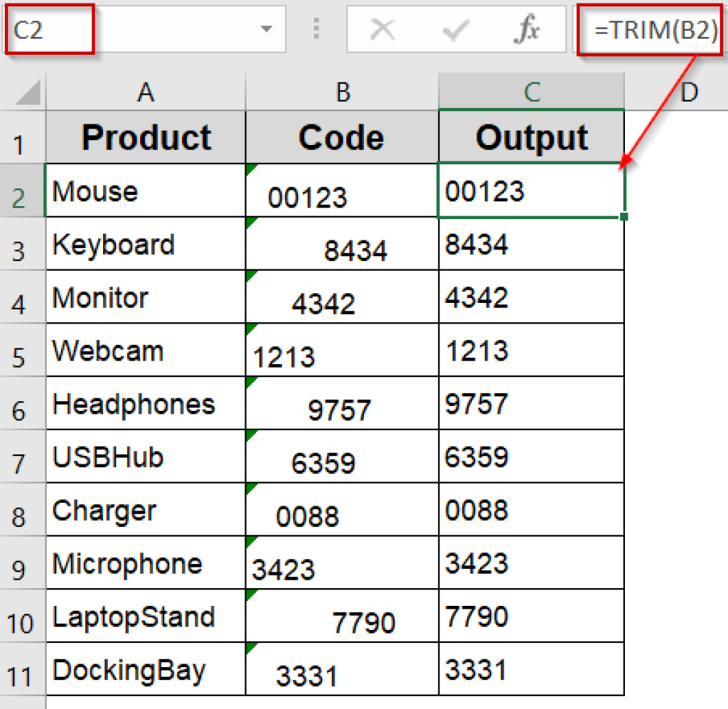Click the error triangle on cell B8
Screen dimensions: 728x709
point(251,488)
